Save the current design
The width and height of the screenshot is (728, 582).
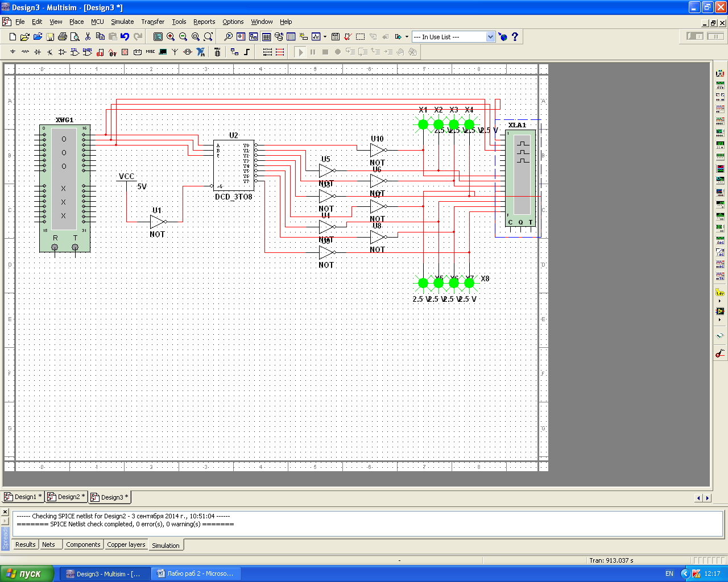tap(50, 36)
